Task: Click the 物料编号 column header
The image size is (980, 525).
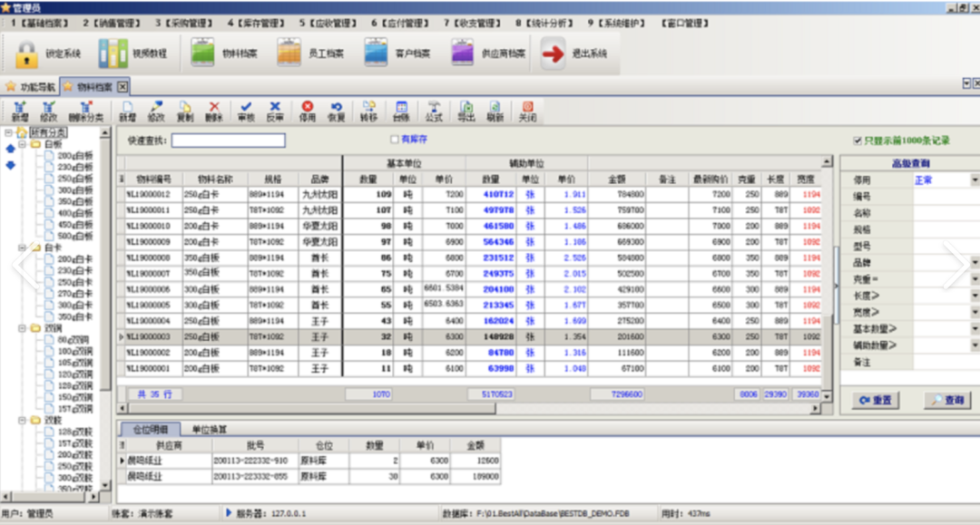Action: 153,180
